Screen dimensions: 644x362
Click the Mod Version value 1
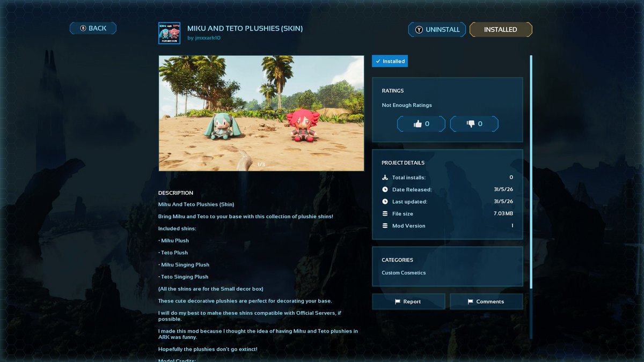512,226
